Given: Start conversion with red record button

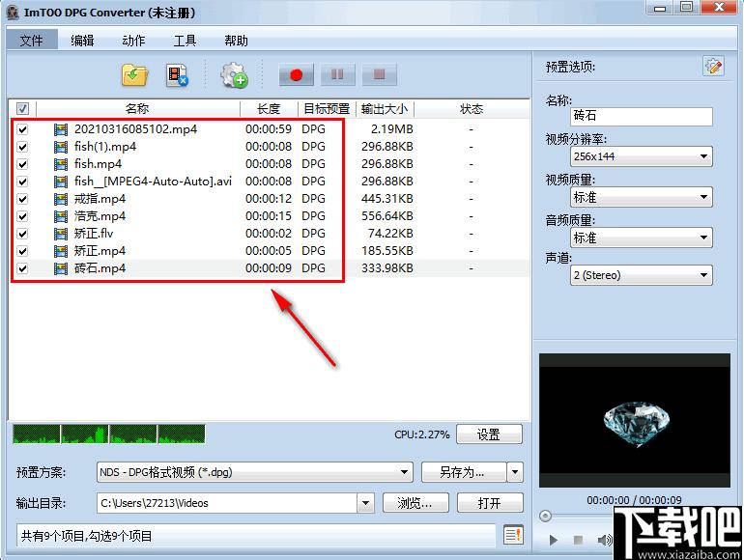Looking at the screenshot, I should tap(296, 75).
